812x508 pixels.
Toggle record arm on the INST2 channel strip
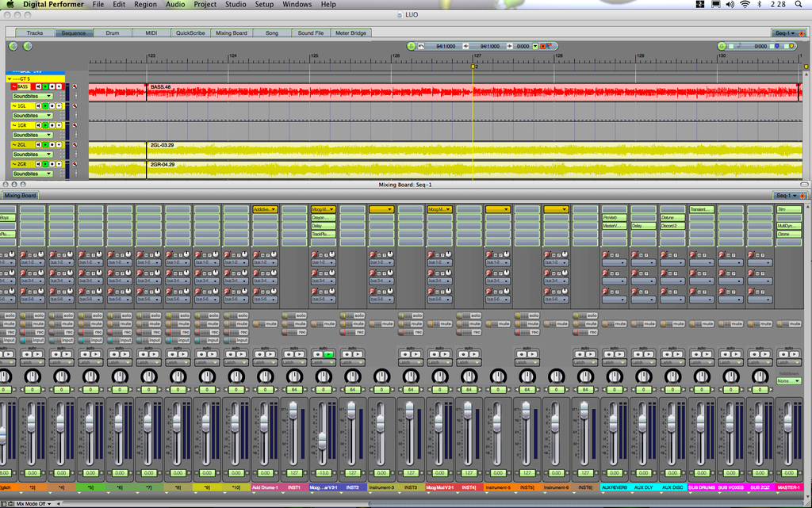coord(352,332)
